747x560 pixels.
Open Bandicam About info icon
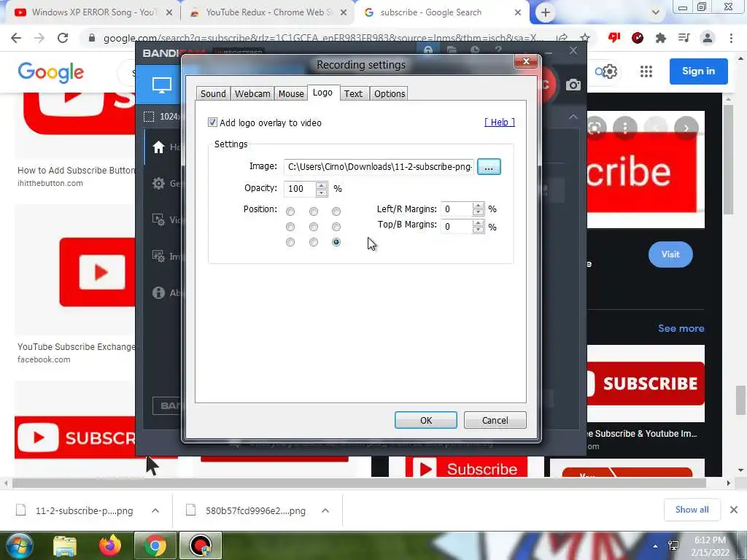click(x=158, y=292)
